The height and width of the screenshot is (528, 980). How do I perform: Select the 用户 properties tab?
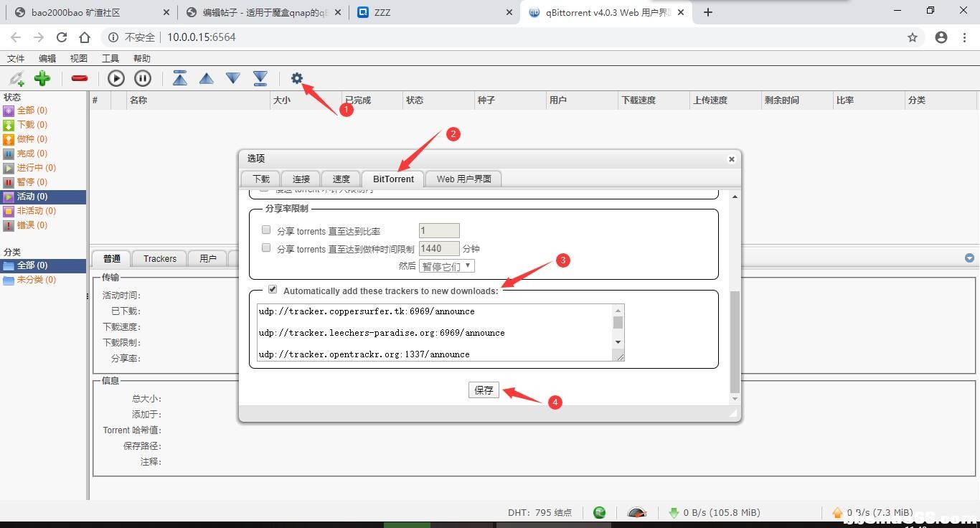(208, 258)
